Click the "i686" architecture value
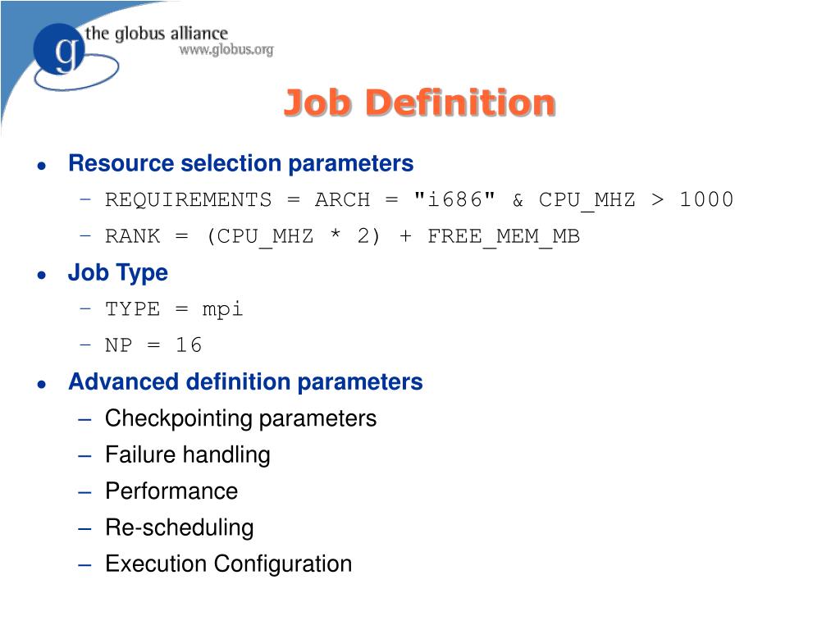Image resolution: width=840 pixels, height=630 pixels. (454, 200)
